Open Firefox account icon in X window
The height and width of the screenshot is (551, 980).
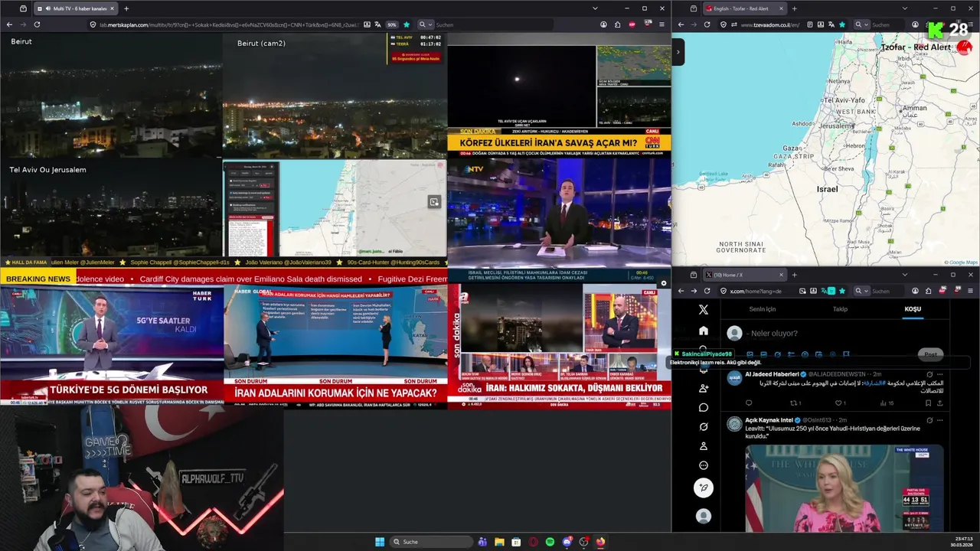pyautogui.click(x=915, y=291)
